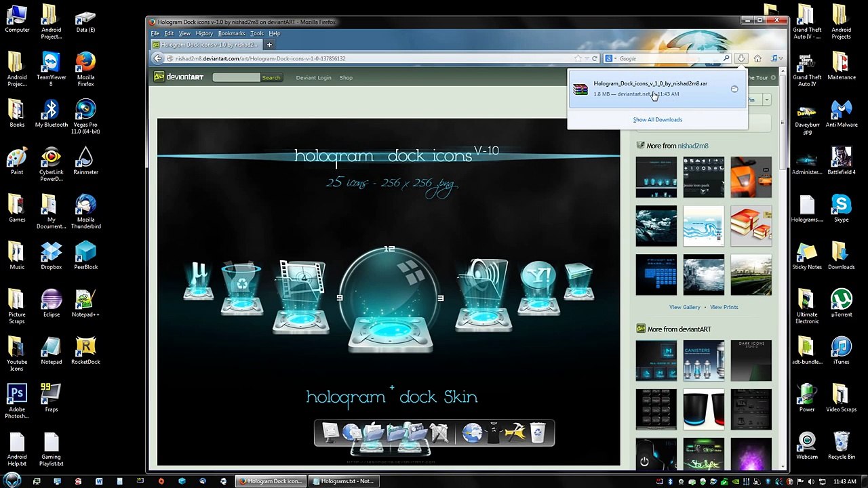Open the Tools menu
The width and height of the screenshot is (868, 488).
[x=257, y=33]
